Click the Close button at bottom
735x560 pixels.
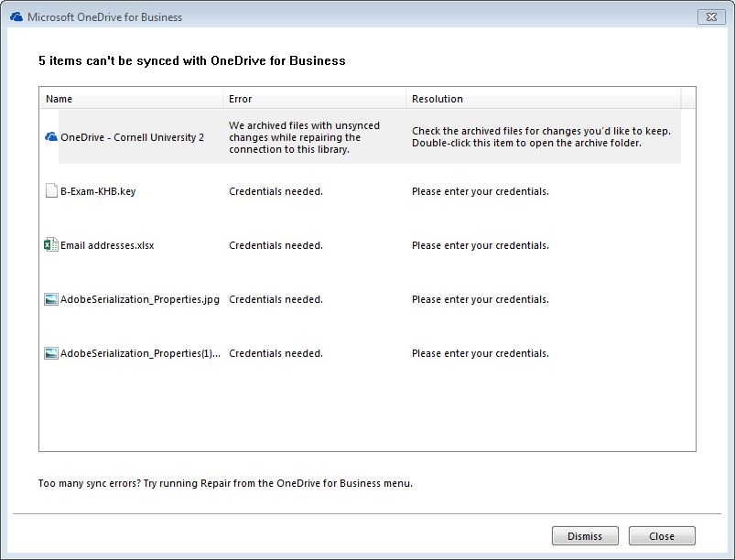tap(662, 535)
